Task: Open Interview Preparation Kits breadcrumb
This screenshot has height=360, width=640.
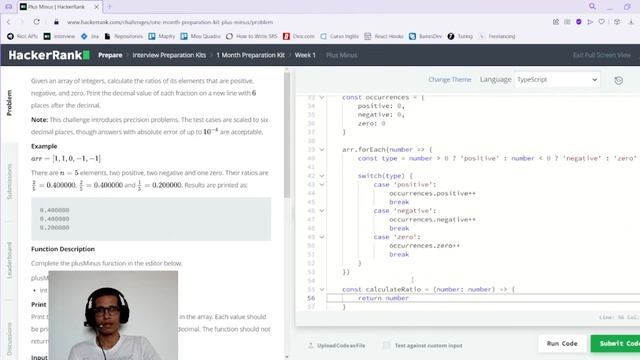Action: [169, 55]
